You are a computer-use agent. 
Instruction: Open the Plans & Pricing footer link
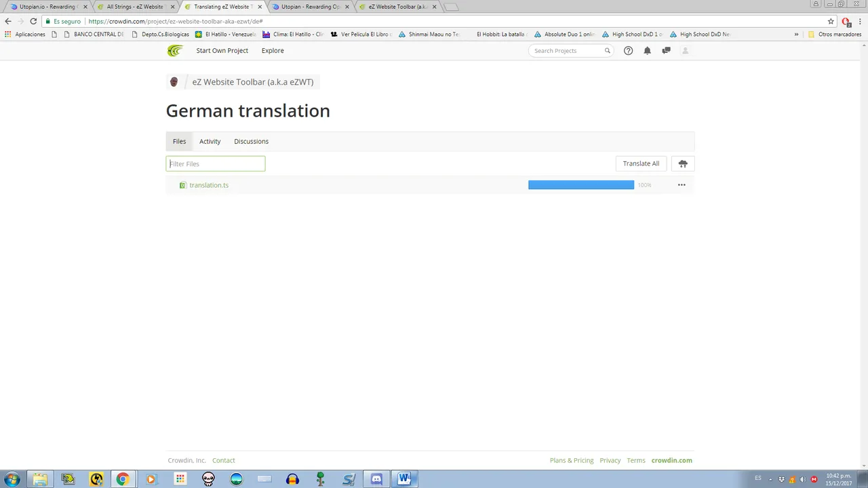click(572, 460)
